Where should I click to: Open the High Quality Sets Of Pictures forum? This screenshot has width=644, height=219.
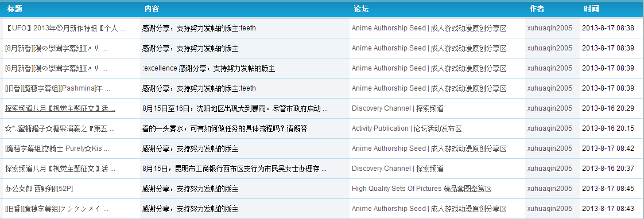coord(421,189)
